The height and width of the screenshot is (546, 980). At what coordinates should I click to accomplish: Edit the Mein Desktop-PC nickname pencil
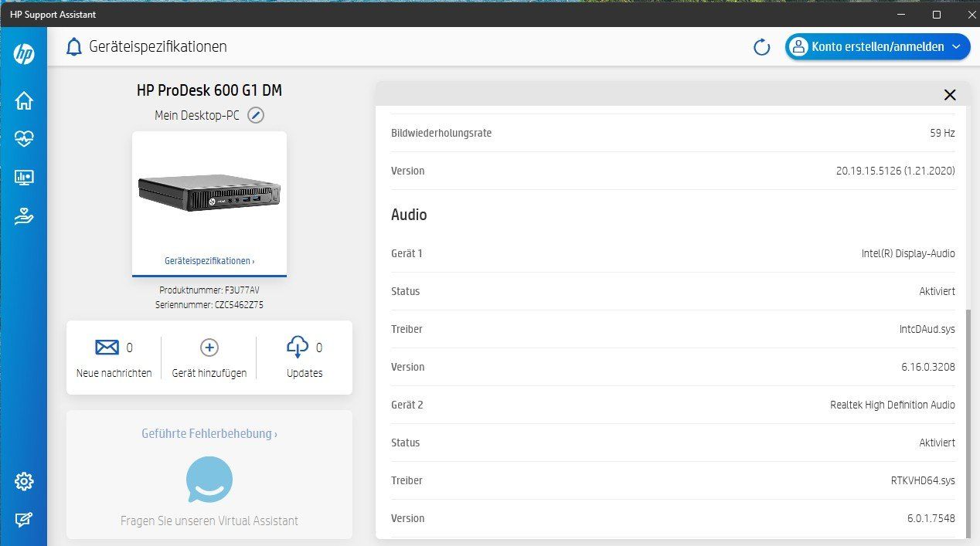(x=256, y=116)
